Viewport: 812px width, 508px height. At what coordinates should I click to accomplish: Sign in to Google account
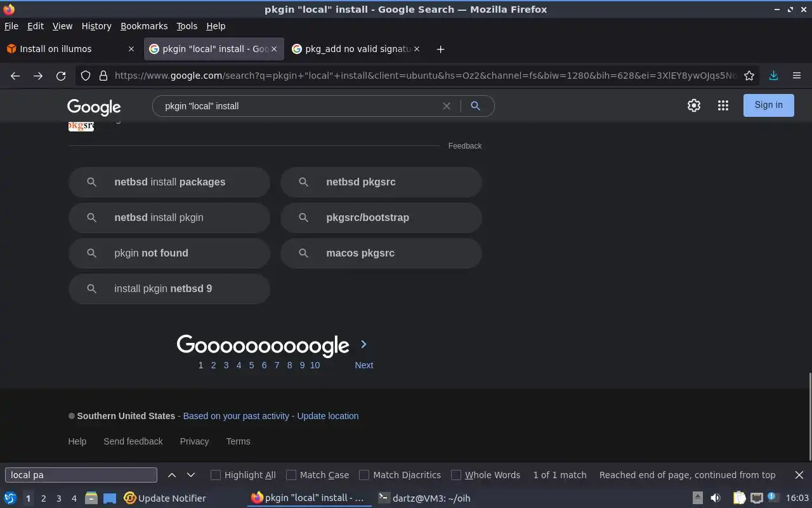[768, 105]
